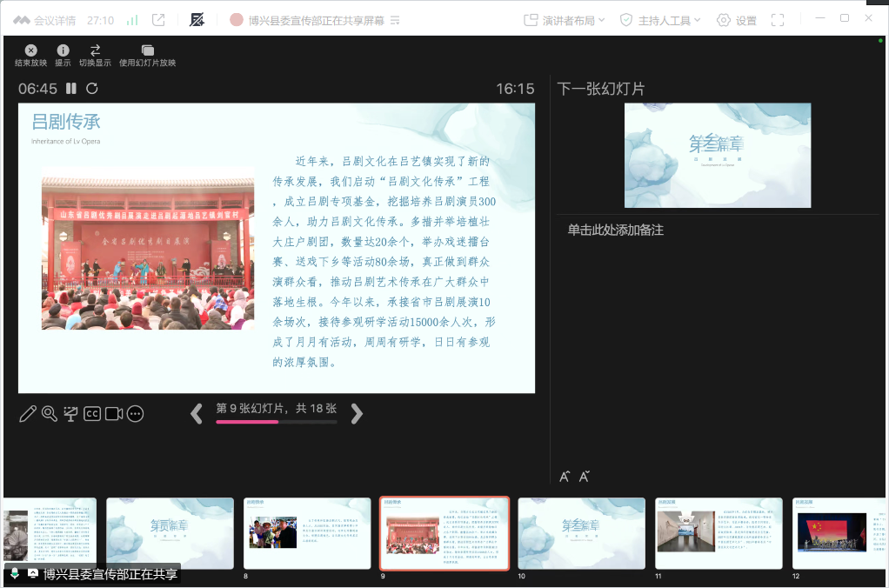Open the zoom magnifier tool
The height and width of the screenshot is (588, 889).
tap(50, 414)
